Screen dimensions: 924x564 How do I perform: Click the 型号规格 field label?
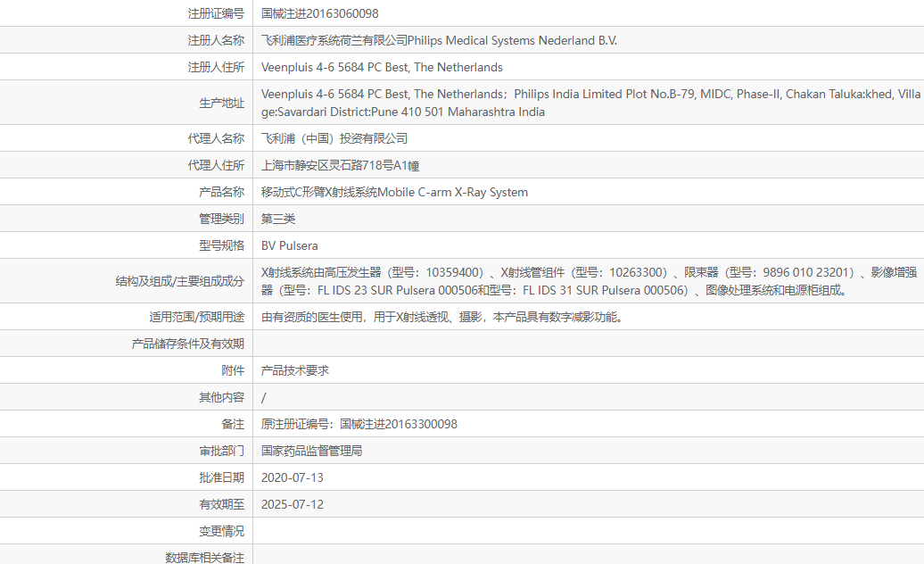pos(221,245)
